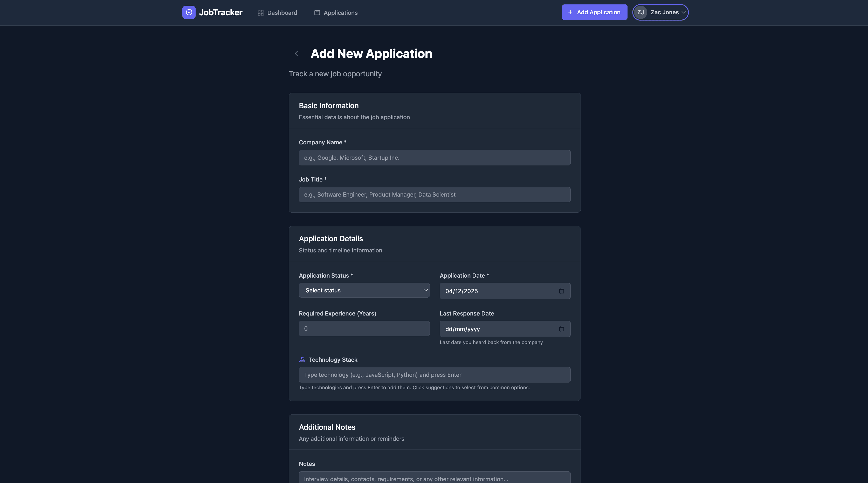Click the Zac Jones profile button

click(x=660, y=12)
